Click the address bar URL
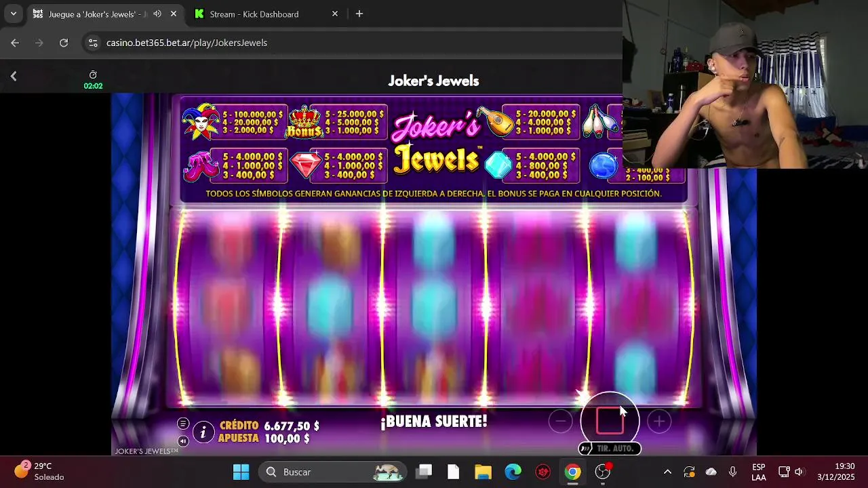The height and width of the screenshot is (488, 868). coord(186,43)
